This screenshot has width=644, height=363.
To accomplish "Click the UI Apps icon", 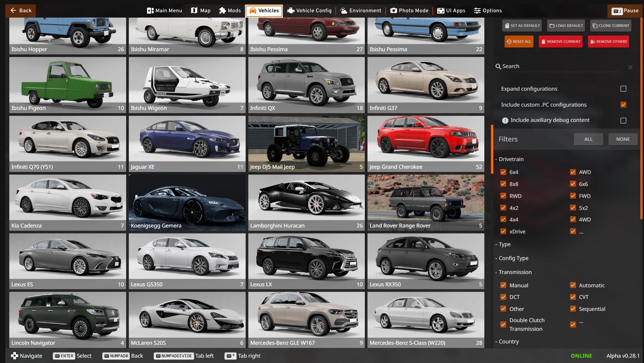I will click(x=441, y=11).
